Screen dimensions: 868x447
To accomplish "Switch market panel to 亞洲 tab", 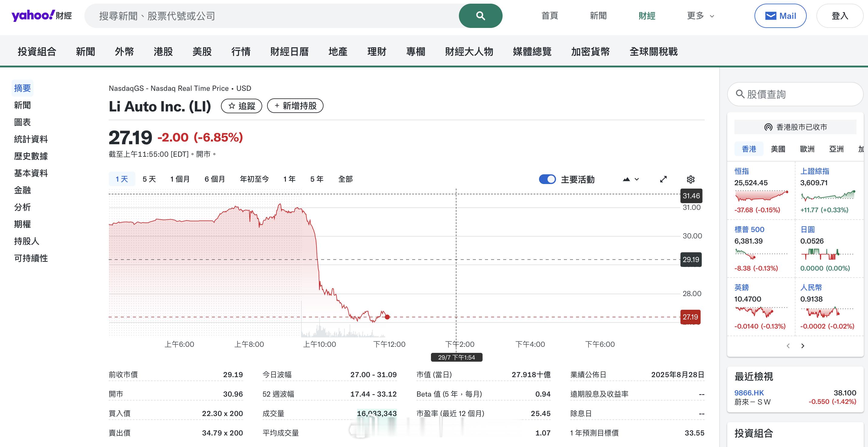I will [x=836, y=149].
